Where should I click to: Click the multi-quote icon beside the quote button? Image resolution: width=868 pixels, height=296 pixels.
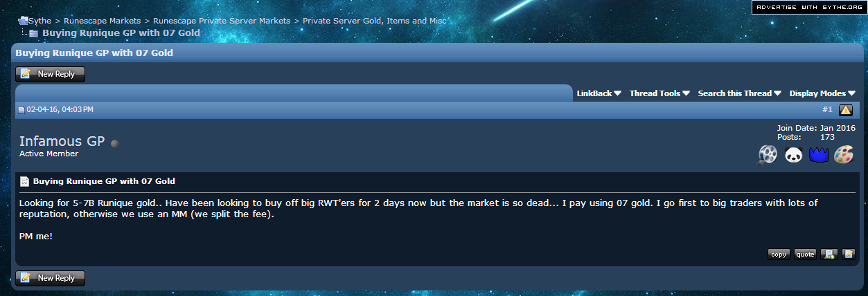829,254
